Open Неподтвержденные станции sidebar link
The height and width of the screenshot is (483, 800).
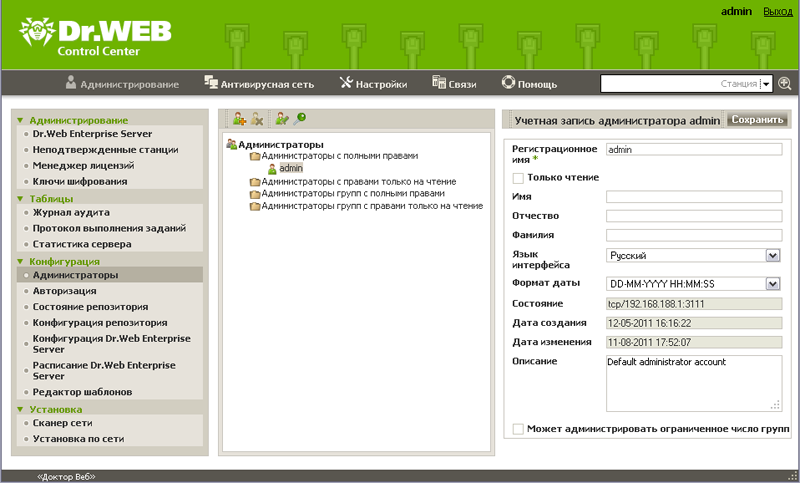click(x=106, y=149)
